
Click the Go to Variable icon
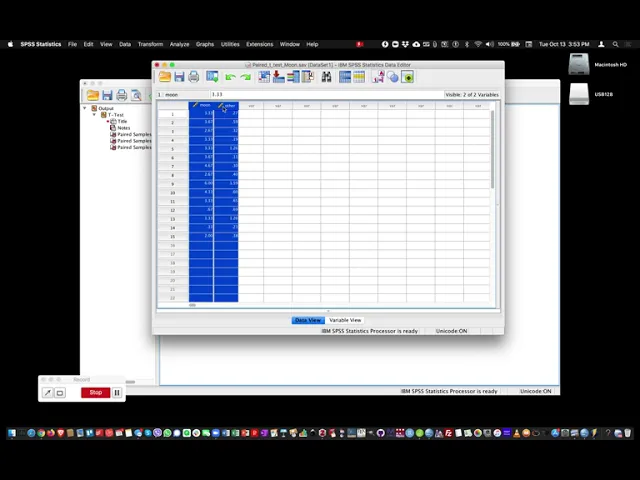(278, 77)
